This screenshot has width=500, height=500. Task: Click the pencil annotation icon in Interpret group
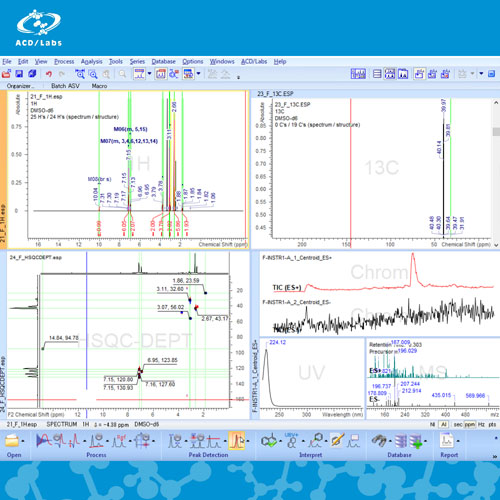(337, 441)
